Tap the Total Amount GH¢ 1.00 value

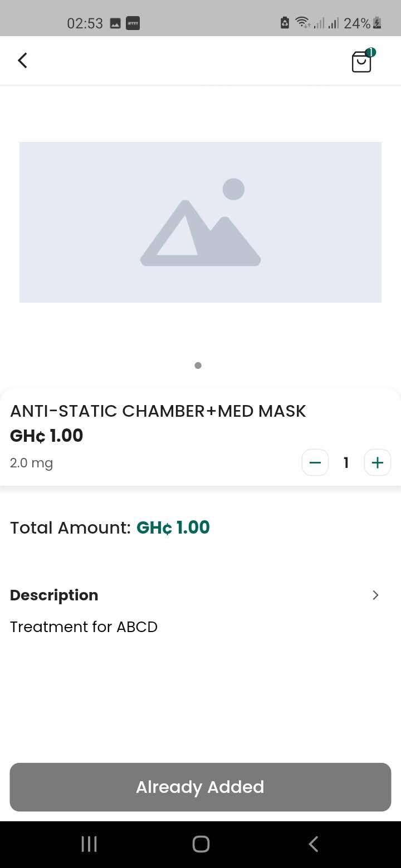click(173, 527)
